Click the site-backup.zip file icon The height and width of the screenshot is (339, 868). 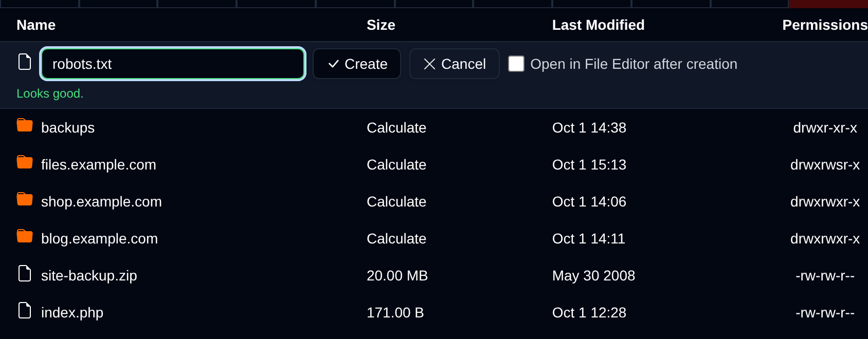tap(25, 273)
